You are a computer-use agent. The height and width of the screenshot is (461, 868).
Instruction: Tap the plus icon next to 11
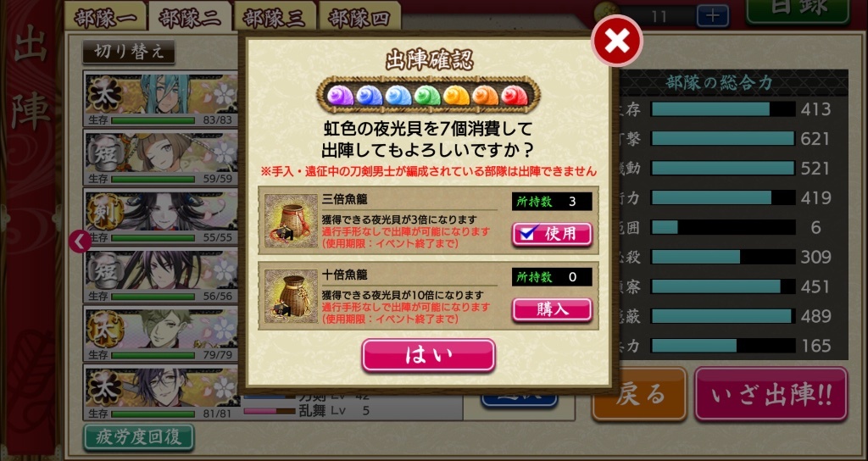coord(712,15)
